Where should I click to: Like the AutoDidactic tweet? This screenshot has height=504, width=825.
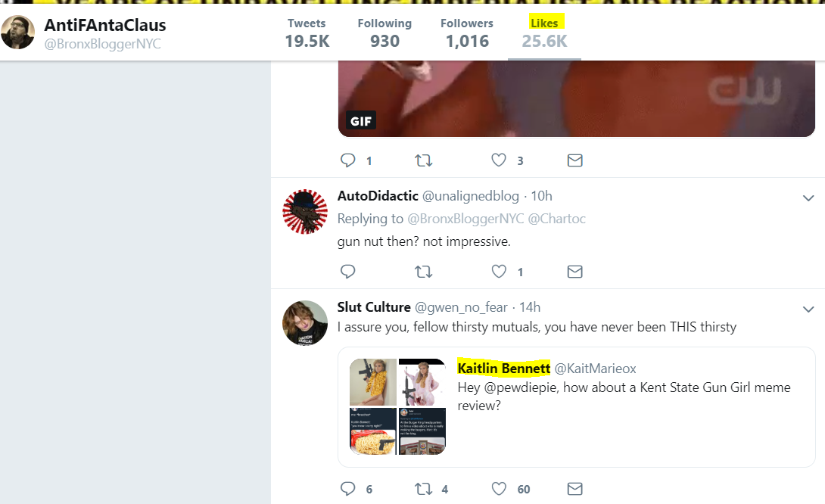[499, 272]
